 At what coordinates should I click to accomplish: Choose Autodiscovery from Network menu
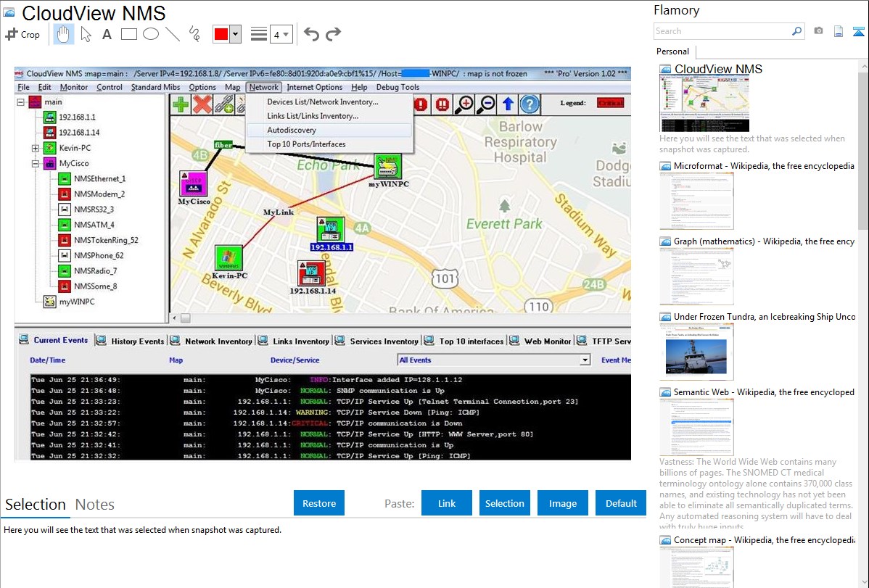point(330,131)
